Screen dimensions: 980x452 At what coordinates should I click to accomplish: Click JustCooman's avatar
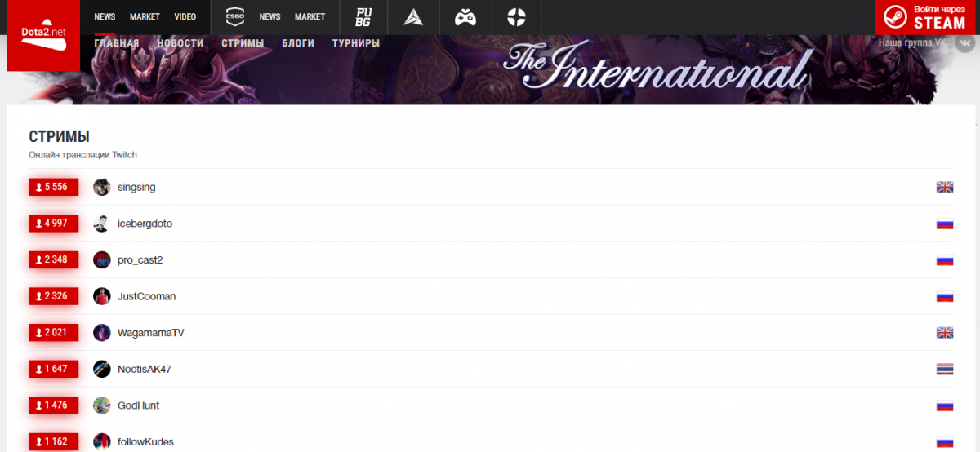pyautogui.click(x=101, y=296)
